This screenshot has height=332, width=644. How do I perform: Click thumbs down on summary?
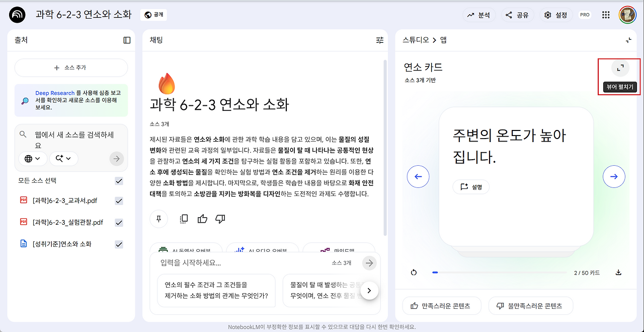click(220, 219)
